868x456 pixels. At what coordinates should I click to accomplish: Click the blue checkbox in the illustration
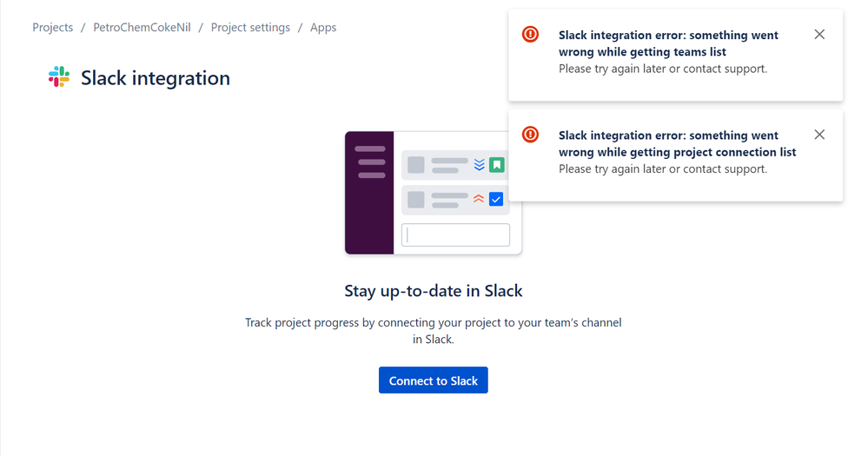coord(496,199)
